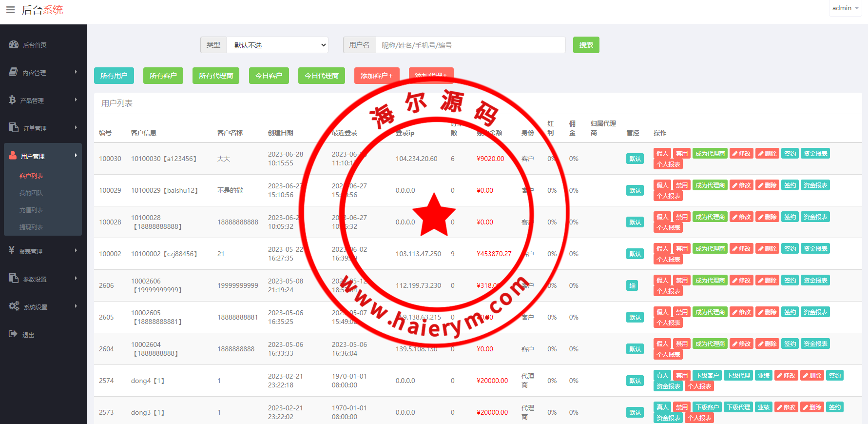Click the book icon for 内容管理
Viewport: 868px width, 424px height.
(x=14, y=72)
